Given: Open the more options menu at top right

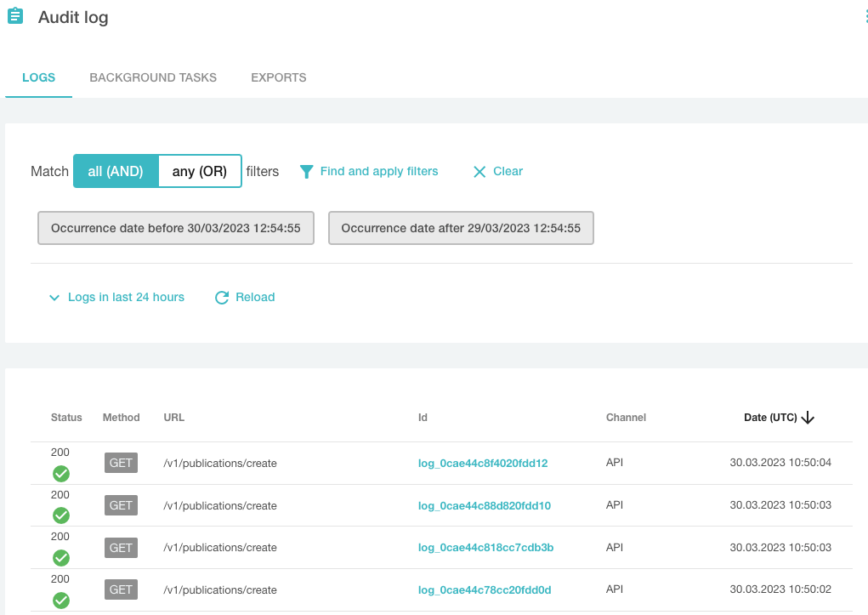Looking at the screenshot, I should (865, 17).
